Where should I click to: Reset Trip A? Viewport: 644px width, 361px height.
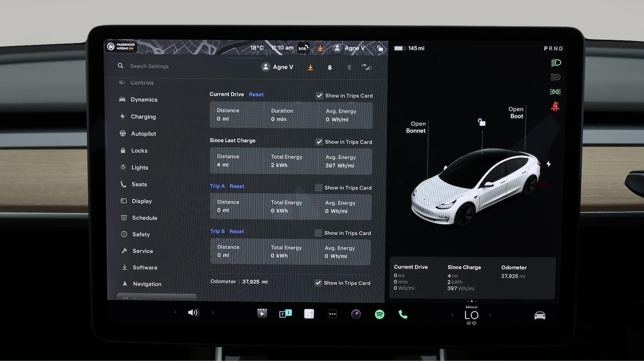(237, 186)
